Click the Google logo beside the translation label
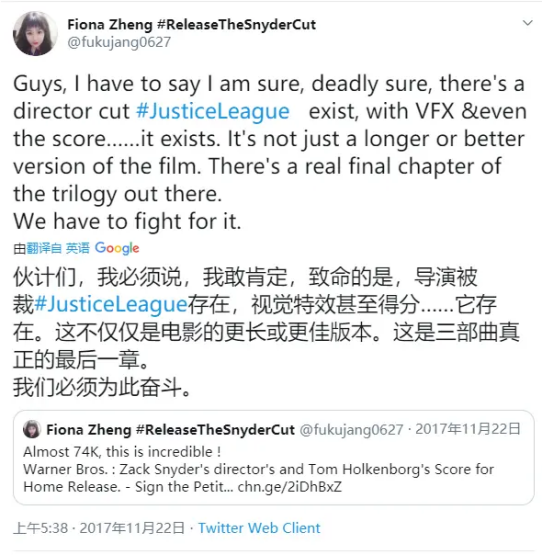Viewport: 542px width, 555px height. [117, 248]
